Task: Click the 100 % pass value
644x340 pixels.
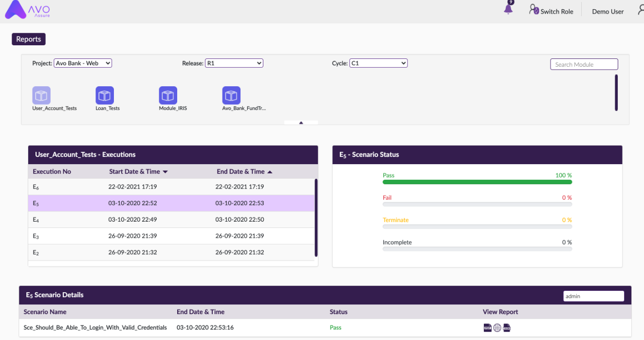Action: pyautogui.click(x=564, y=175)
